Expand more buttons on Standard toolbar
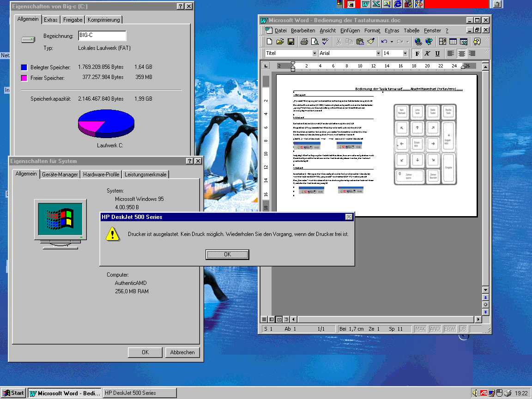Image resolution: width=532 pixels, height=399 pixels. (x=487, y=39)
